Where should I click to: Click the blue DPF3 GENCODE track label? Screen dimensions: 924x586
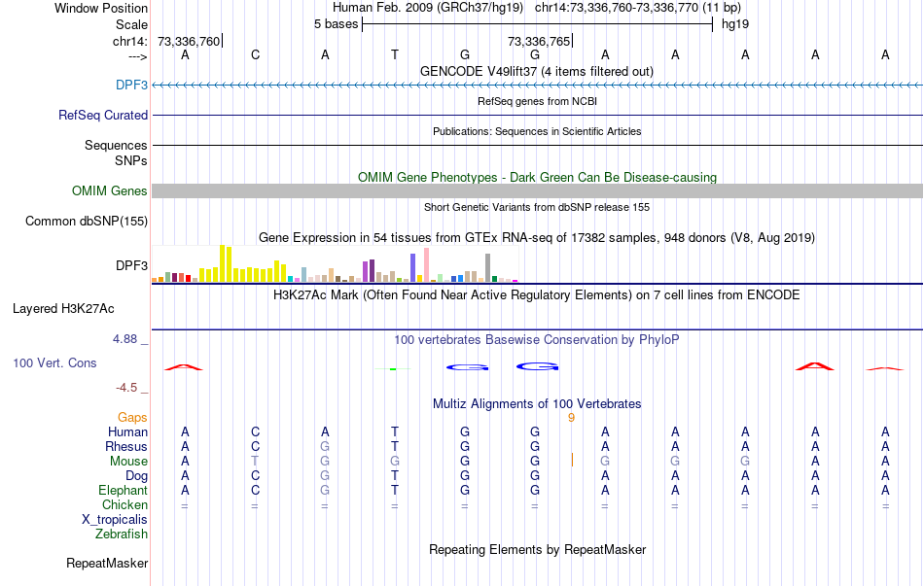point(131,85)
